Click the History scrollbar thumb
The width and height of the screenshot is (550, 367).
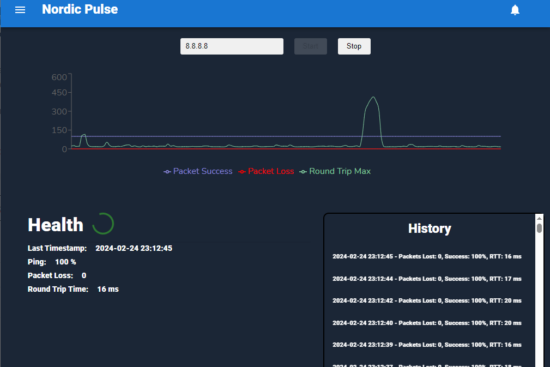pos(539,228)
